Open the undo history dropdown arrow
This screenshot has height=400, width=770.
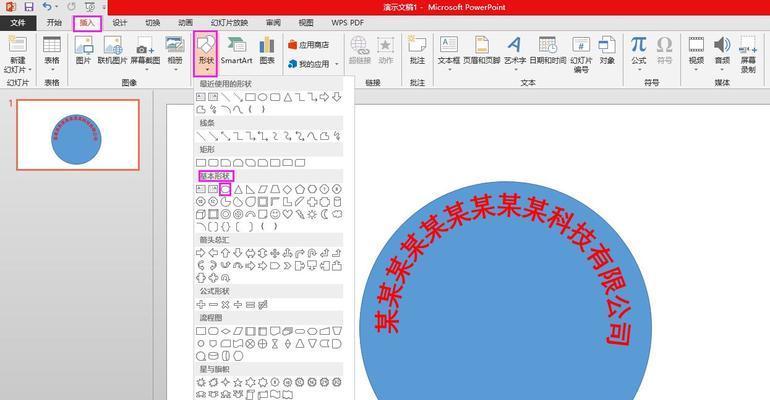pyautogui.click(x=56, y=7)
